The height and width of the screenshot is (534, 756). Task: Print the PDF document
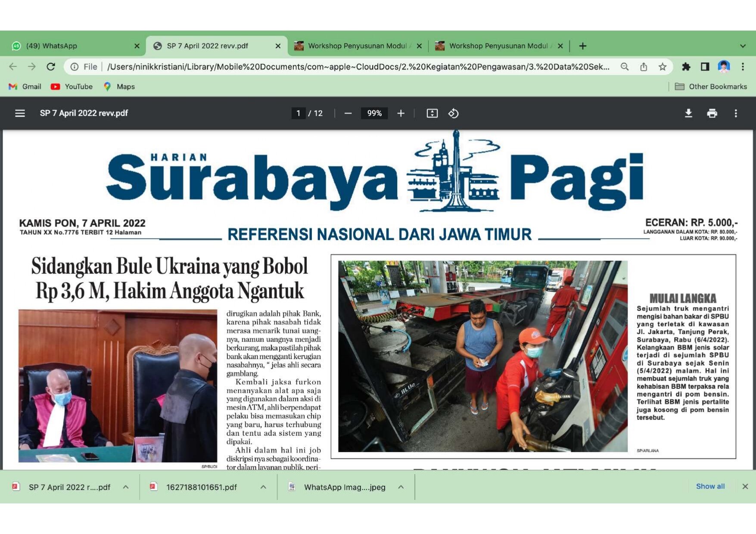click(712, 113)
